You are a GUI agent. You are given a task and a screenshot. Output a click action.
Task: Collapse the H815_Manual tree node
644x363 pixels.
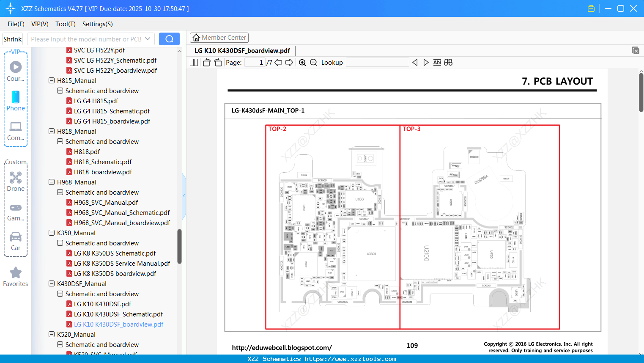point(52,80)
